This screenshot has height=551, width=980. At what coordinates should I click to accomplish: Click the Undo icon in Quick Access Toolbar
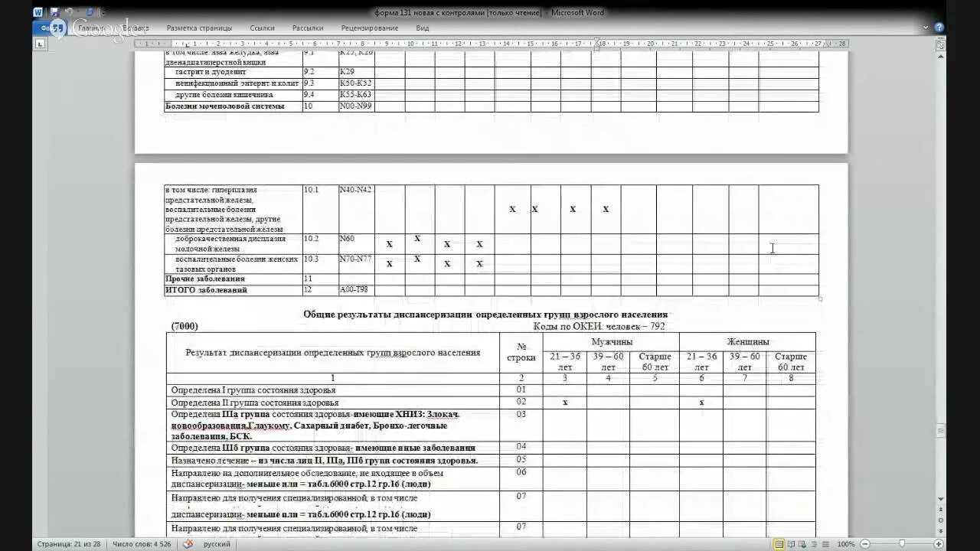tap(69, 12)
